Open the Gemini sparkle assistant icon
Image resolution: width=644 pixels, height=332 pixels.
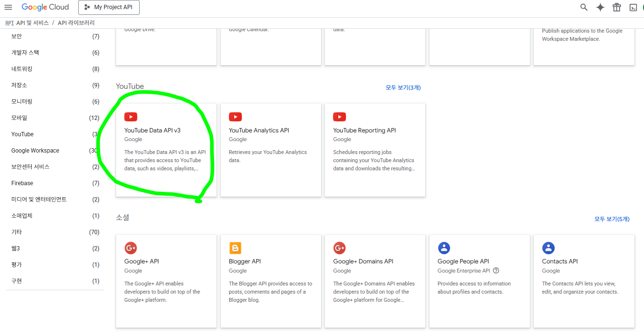[x=600, y=7]
